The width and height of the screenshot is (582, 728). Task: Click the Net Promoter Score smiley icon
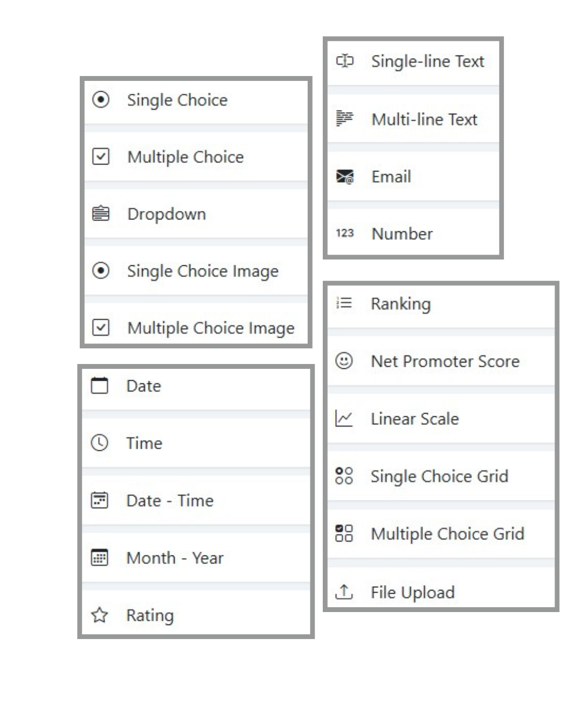[344, 360]
